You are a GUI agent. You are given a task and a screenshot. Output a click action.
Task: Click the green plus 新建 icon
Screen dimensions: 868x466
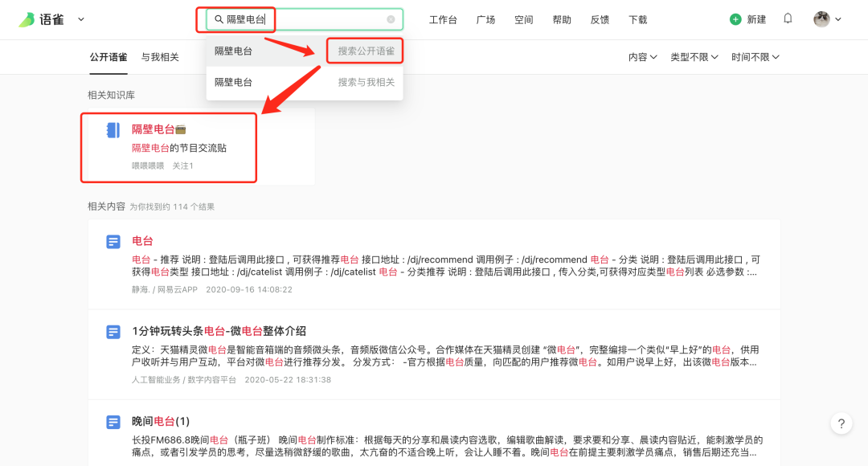[735, 19]
